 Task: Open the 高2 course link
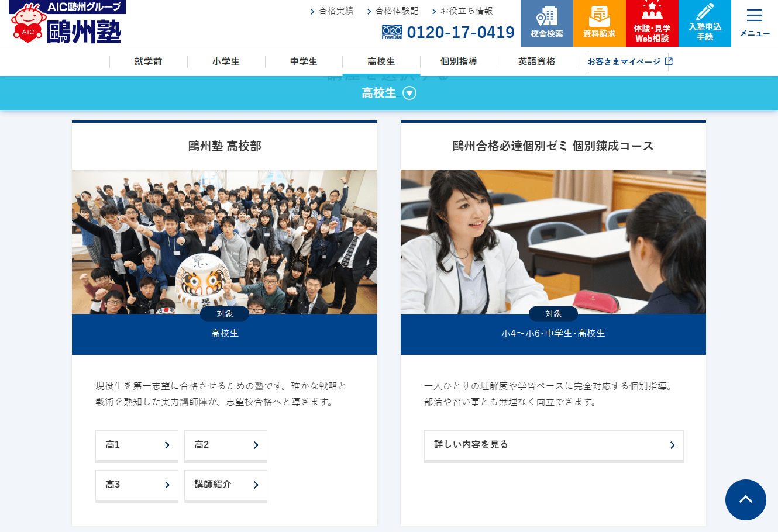pyautogui.click(x=226, y=445)
